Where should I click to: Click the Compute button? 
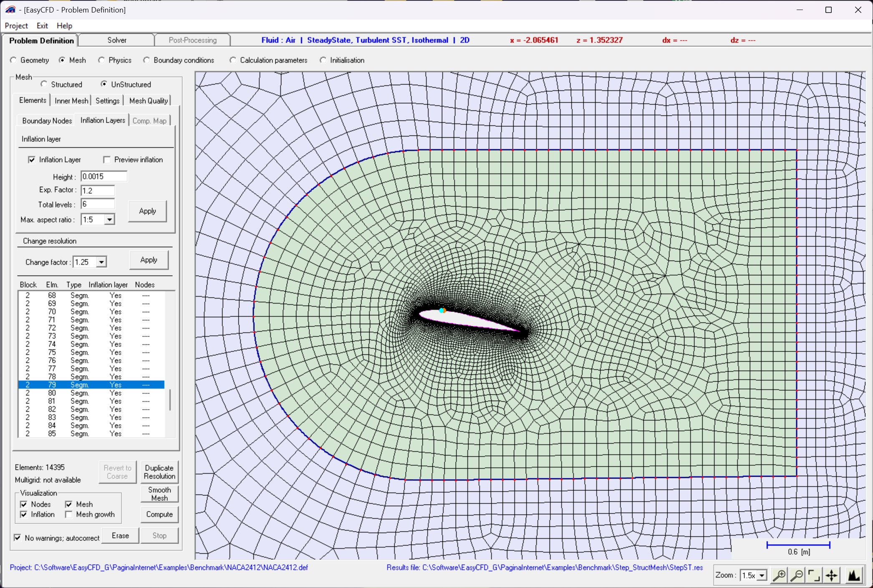[x=159, y=515]
